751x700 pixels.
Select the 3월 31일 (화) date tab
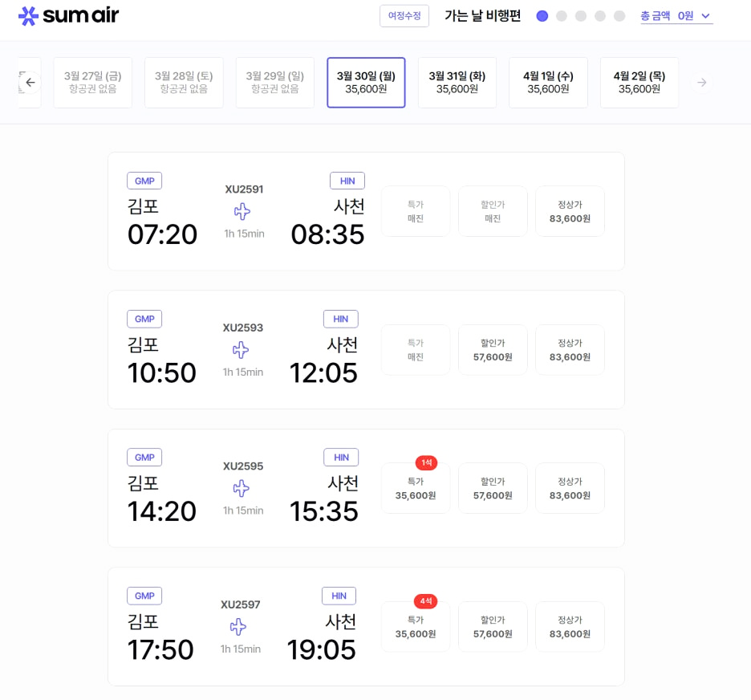click(x=457, y=83)
